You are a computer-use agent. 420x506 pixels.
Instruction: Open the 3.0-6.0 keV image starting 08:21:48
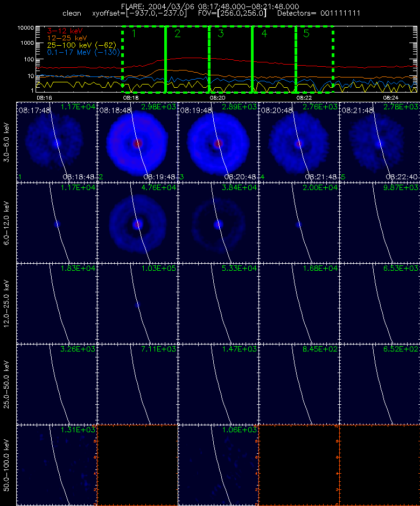pyautogui.click(x=380, y=142)
